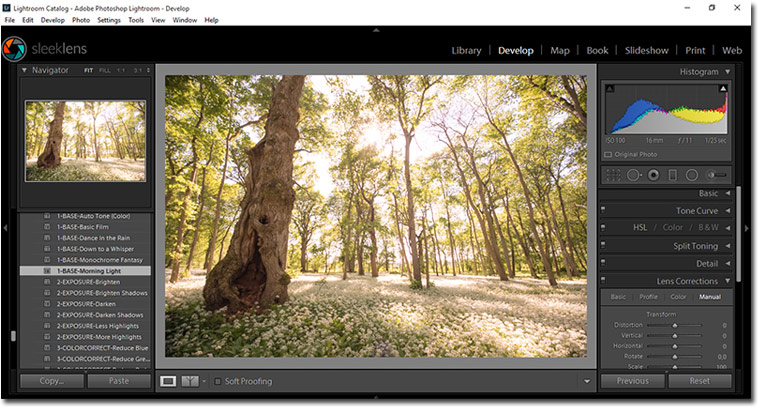The height and width of the screenshot is (410, 760).
Task: Select preset 1-BASE-Morning Light
Action: pyautogui.click(x=85, y=271)
